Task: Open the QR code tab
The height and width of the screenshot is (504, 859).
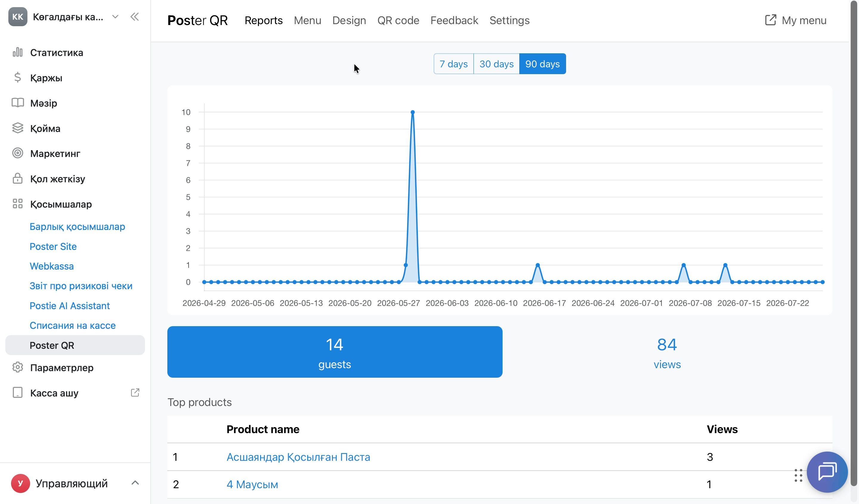Action: (x=398, y=21)
